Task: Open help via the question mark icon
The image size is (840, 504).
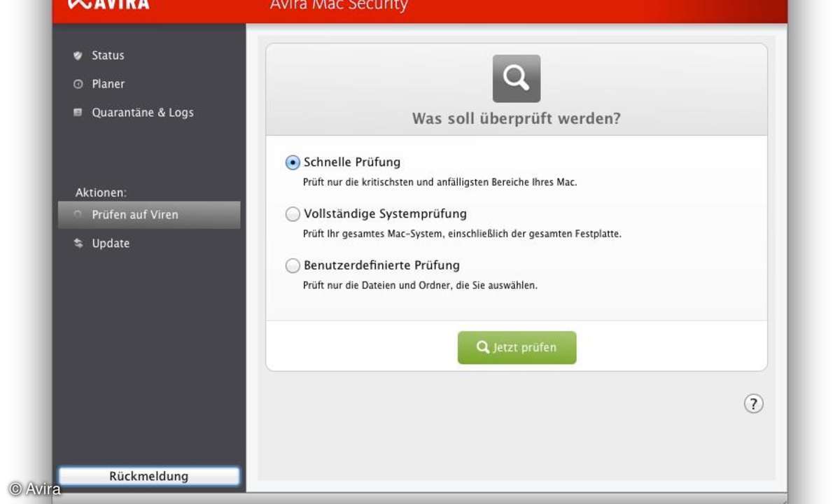Action: point(753,404)
